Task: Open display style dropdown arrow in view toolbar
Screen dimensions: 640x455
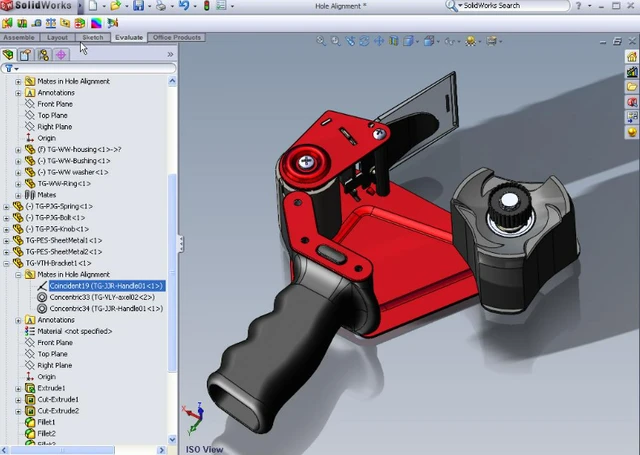Action: coord(437,41)
